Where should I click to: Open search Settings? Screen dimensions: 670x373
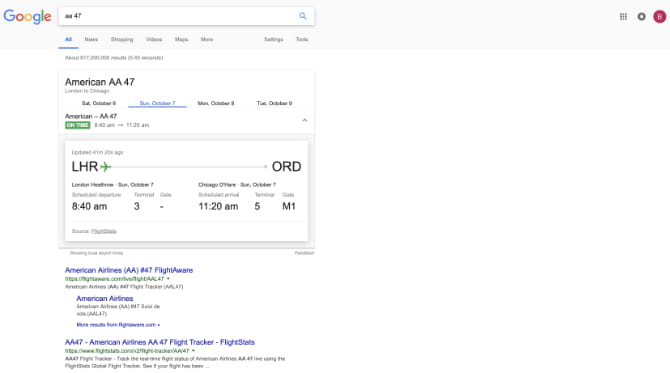pyautogui.click(x=273, y=39)
